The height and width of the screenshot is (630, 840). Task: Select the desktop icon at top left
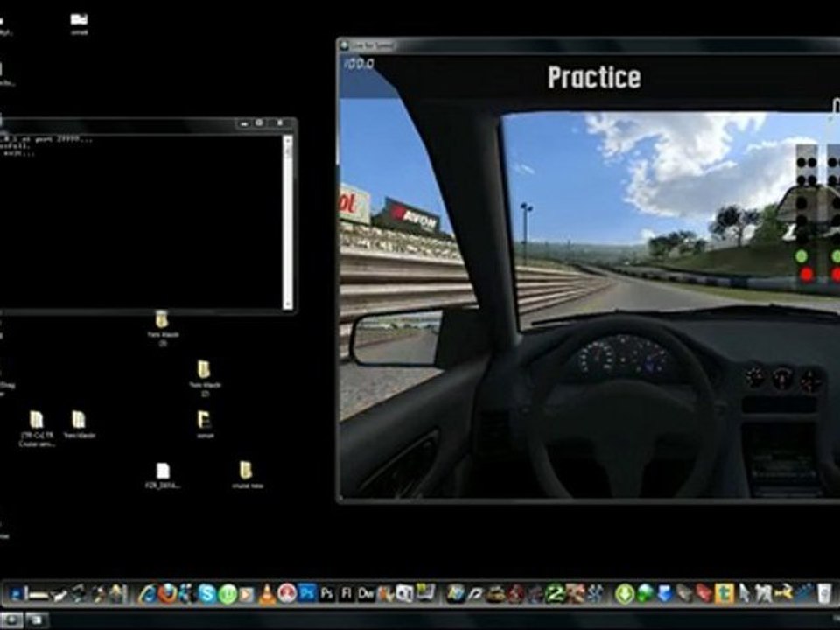[79, 24]
